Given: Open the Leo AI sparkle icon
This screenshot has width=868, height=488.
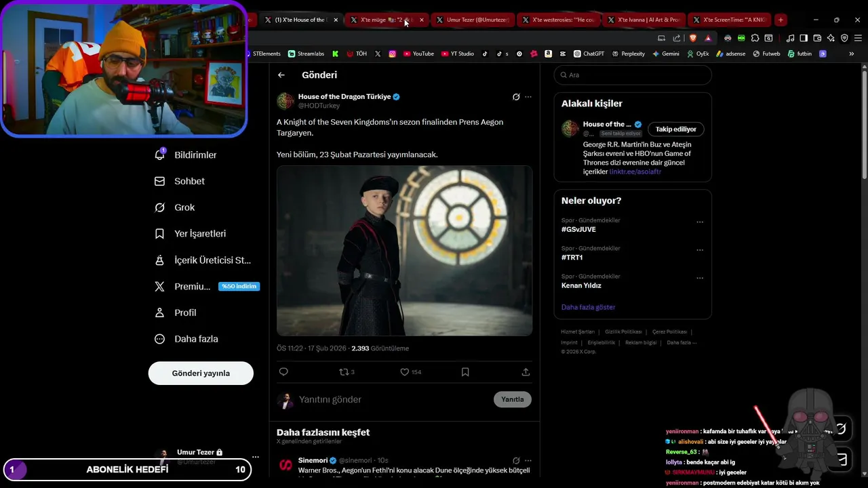Looking at the screenshot, I should coord(831,38).
